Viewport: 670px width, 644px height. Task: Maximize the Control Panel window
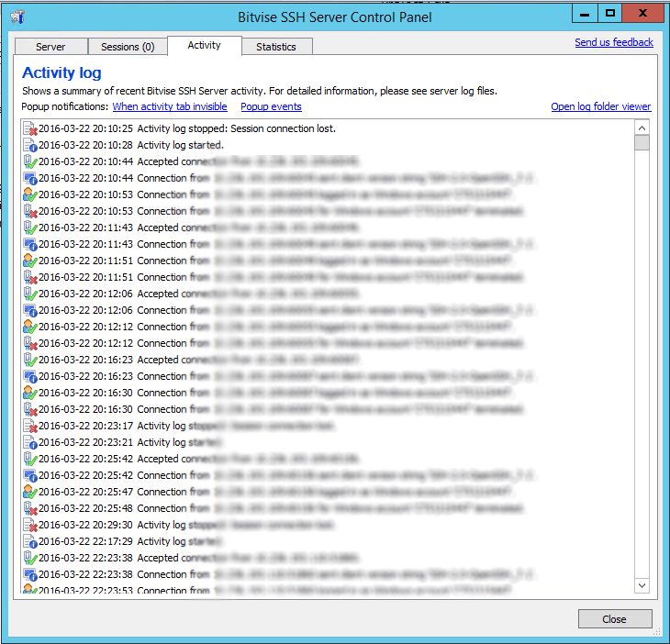pyautogui.click(x=609, y=14)
